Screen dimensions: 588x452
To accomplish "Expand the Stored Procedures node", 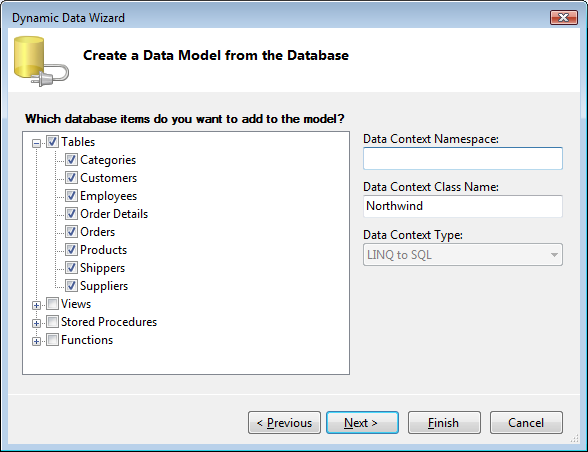I will click(36, 323).
